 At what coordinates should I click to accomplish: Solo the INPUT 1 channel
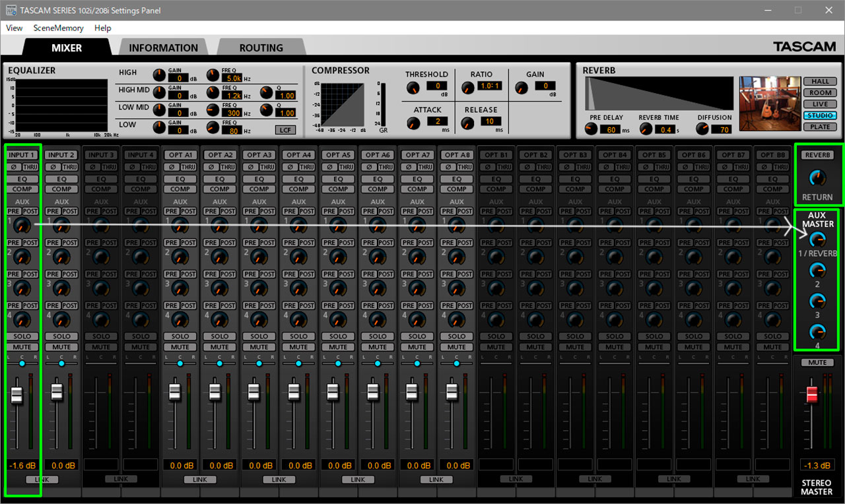tap(22, 336)
